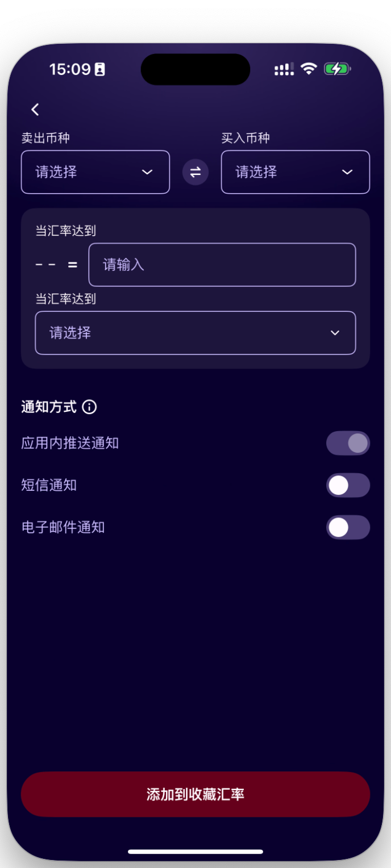This screenshot has height=868, width=391.
Task: Open the 卖出币种 dropdown
Action: [95, 172]
